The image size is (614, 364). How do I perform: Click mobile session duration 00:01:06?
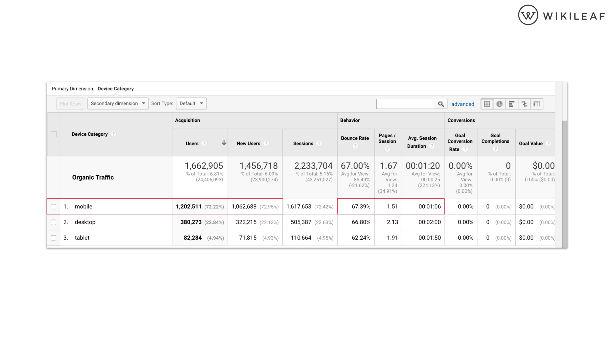430,207
